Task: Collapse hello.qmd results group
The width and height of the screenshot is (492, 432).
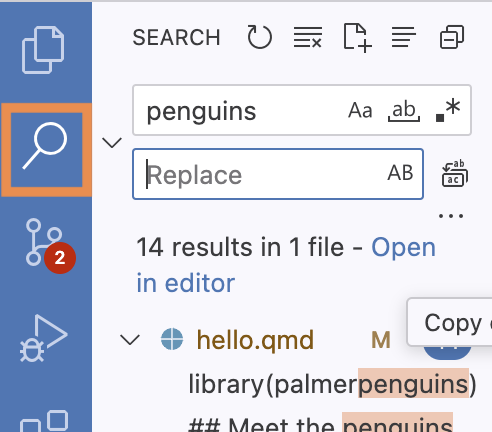Action: [130, 340]
